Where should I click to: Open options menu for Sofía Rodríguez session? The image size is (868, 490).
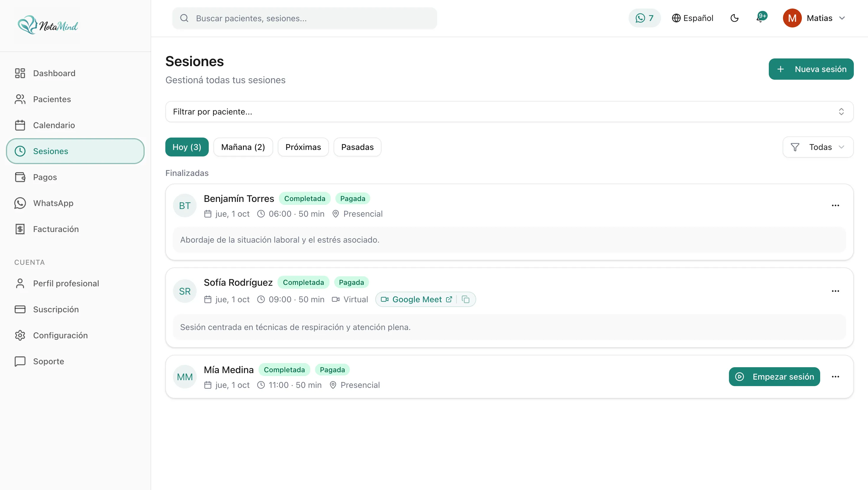835,291
